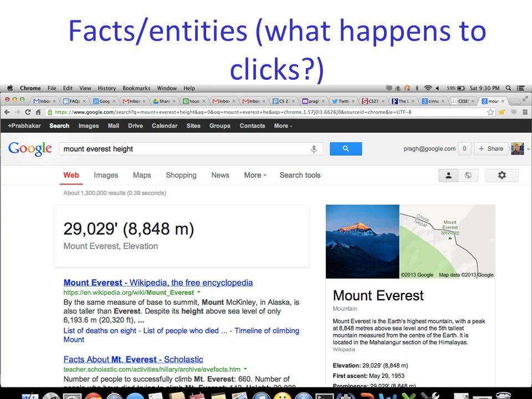Image resolution: width=532 pixels, height=399 pixels.
Task: Open Spotlight search magnifier in menu bar
Action: click(x=508, y=88)
